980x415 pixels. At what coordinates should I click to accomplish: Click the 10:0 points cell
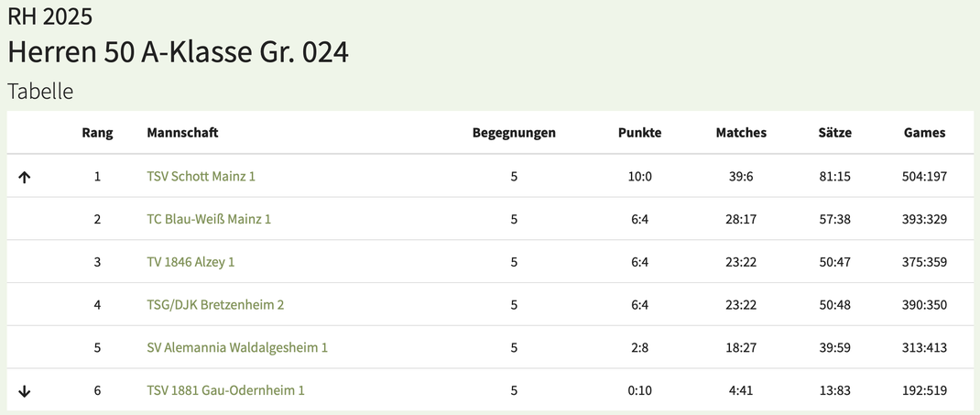(x=640, y=176)
